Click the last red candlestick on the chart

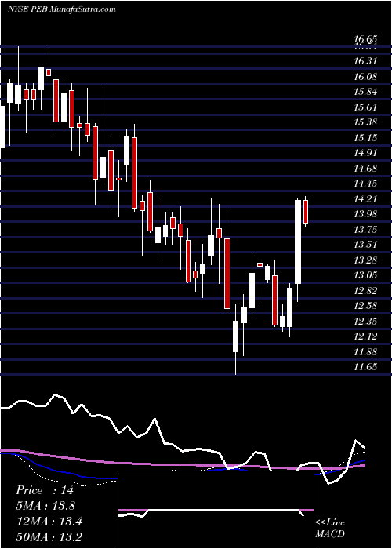pos(306,212)
